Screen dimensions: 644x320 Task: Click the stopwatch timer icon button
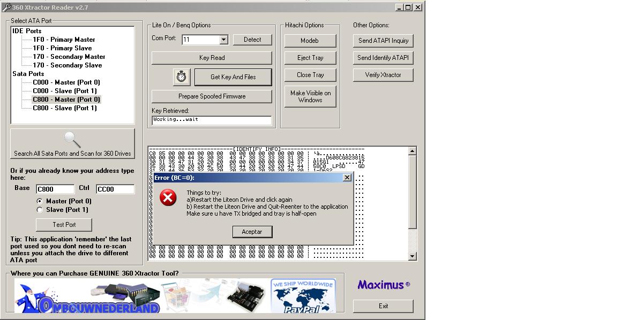pos(182,77)
